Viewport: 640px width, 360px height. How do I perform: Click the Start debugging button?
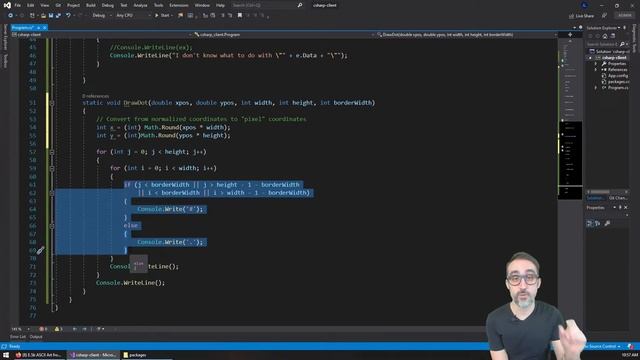pyautogui.click(x=162, y=16)
